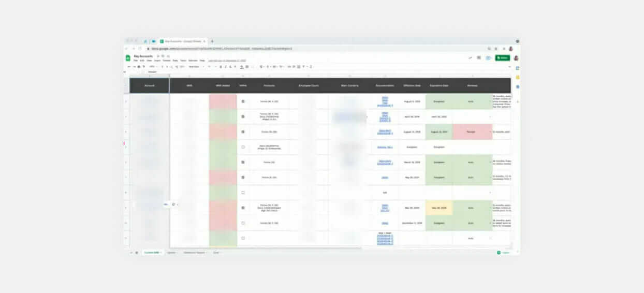Check the unchecked box in the fourth data row
This screenshot has width=644, height=293.
tap(243, 147)
